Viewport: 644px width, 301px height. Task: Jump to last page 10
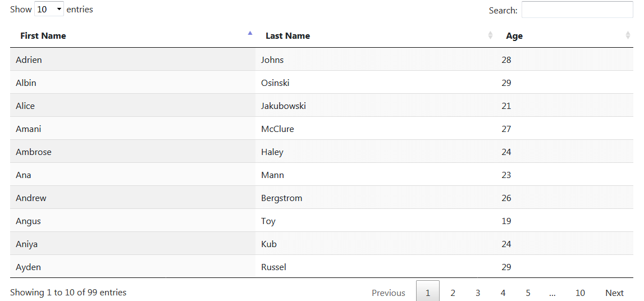(580, 293)
